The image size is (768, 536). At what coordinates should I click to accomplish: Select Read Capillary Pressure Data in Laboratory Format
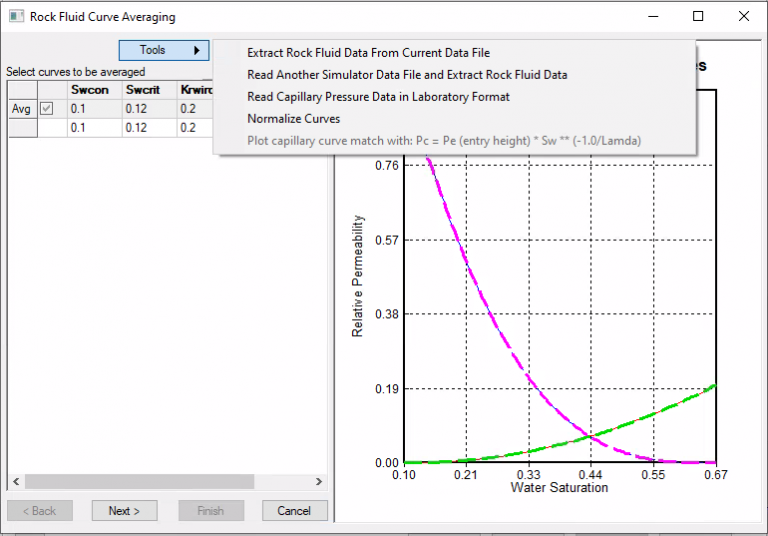coord(378,97)
